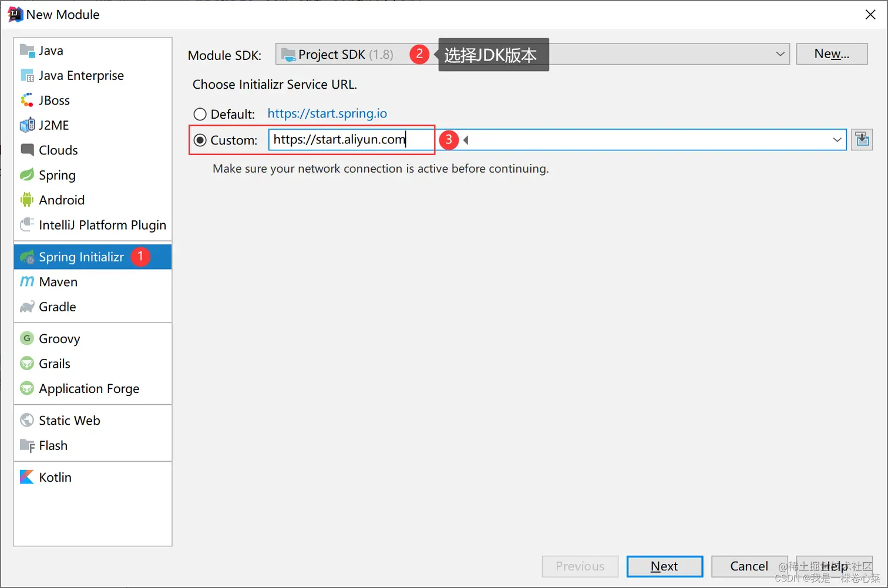
Task: Click the Application Forge icon
Action: (27, 388)
